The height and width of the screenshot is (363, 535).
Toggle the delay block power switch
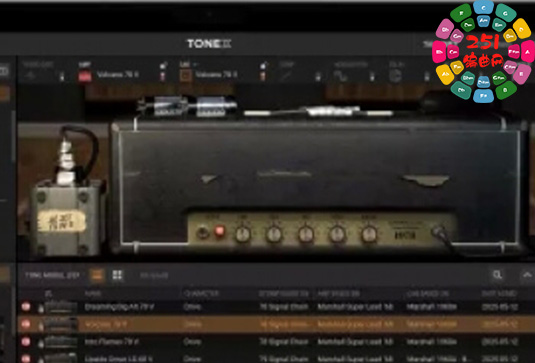427,77
